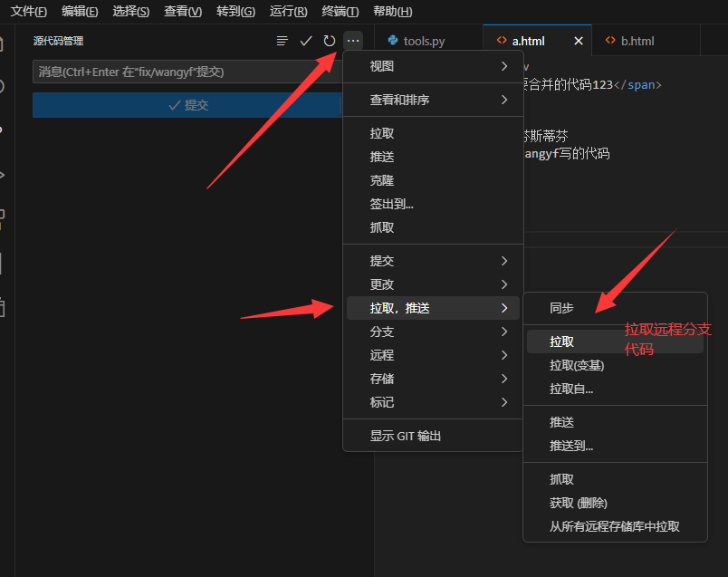Click the commit checkmark icon in Source Control
Viewport: 728px width, 577px height.
tap(306, 41)
